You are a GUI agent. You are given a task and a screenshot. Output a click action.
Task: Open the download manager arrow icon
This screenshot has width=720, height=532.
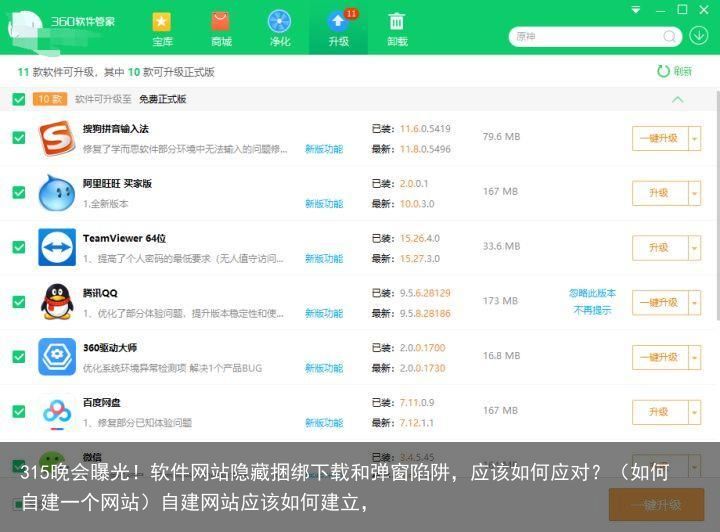[x=698, y=35]
